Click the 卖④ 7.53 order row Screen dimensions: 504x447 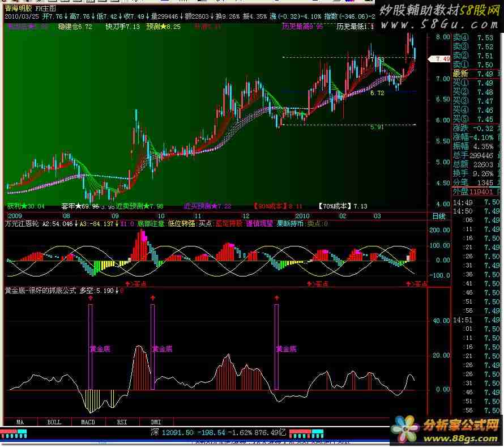coord(473,37)
